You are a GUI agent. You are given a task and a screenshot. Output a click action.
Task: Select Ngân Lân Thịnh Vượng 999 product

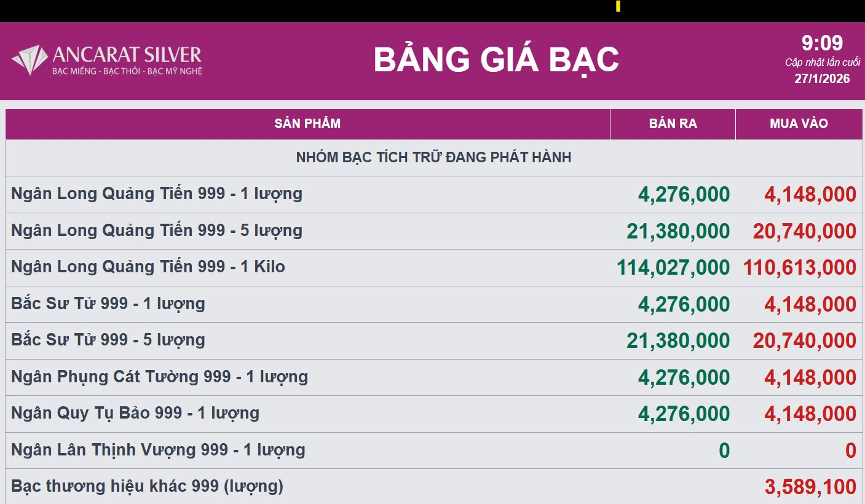click(158, 450)
